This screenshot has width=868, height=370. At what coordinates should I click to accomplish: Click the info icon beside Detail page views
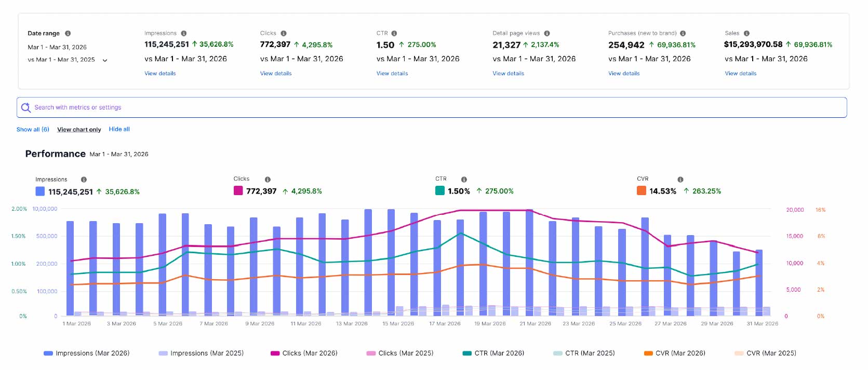(x=547, y=33)
